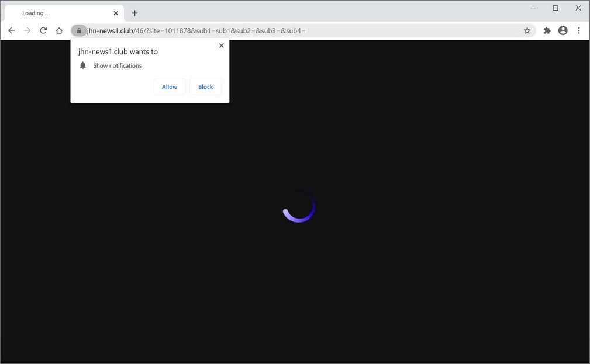The height and width of the screenshot is (364, 590).
Task: Minimize the browser window
Action: coord(533,8)
